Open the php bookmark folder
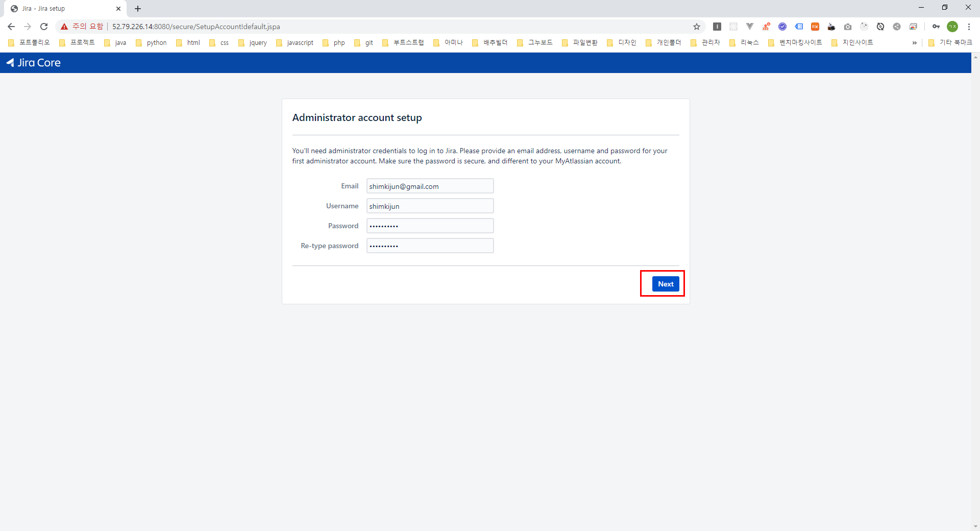The width and height of the screenshot is (980, 531). tap(334, 43)
